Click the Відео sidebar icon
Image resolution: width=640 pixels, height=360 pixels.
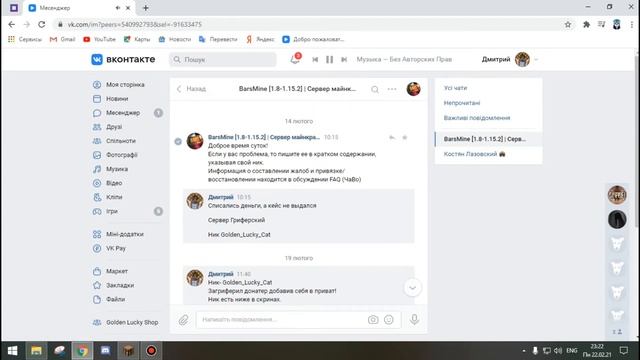[97, 183]
